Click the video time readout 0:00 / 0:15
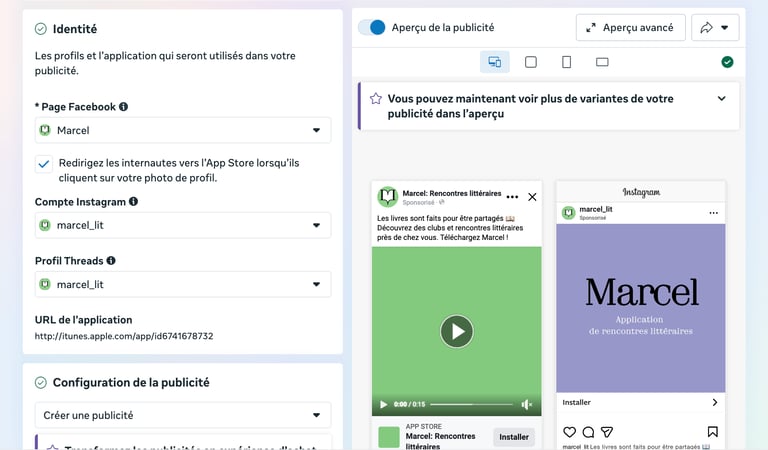 (409, 404)
